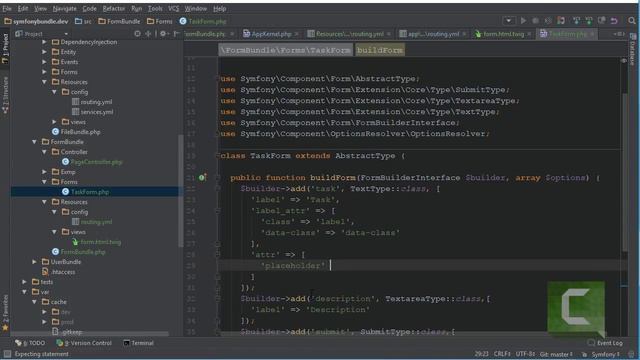Open the Project side tool window tab
This screenshot has height=360, width=640.
[5, 48]
